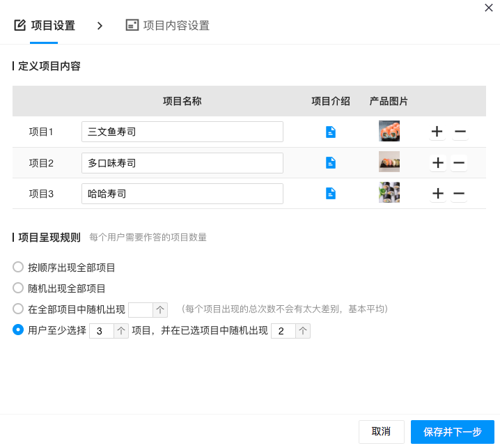Click the 项目3 row label
The height and width of the screenshot is (448, 500).
pyautogui.click(x=41, y=194)
